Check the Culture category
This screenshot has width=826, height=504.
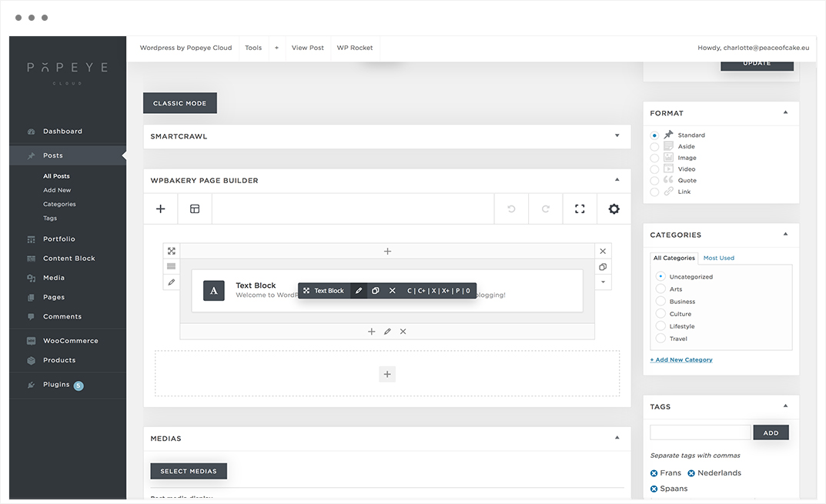[x=660, y=313]
